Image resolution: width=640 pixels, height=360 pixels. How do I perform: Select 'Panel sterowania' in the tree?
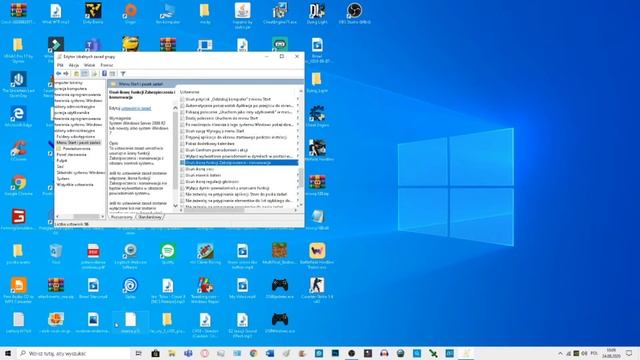pyautogui.click(x=71, y=155)
